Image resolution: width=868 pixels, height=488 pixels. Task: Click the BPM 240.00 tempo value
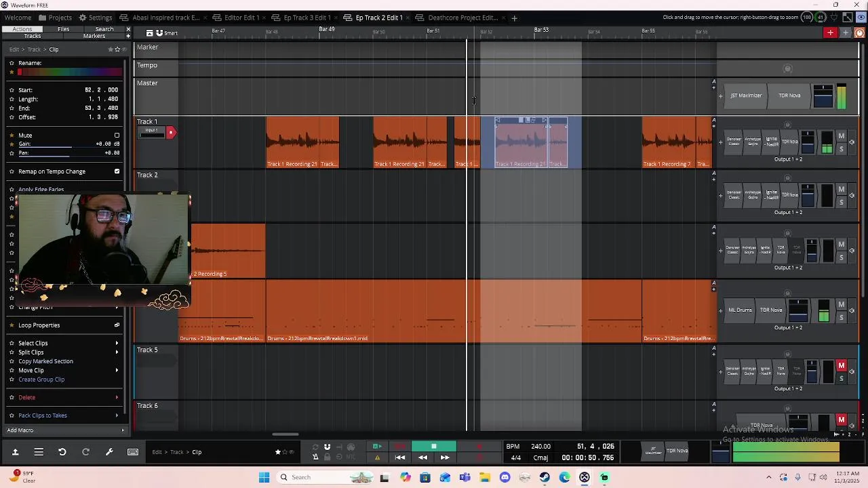click(x=540, y=447)
